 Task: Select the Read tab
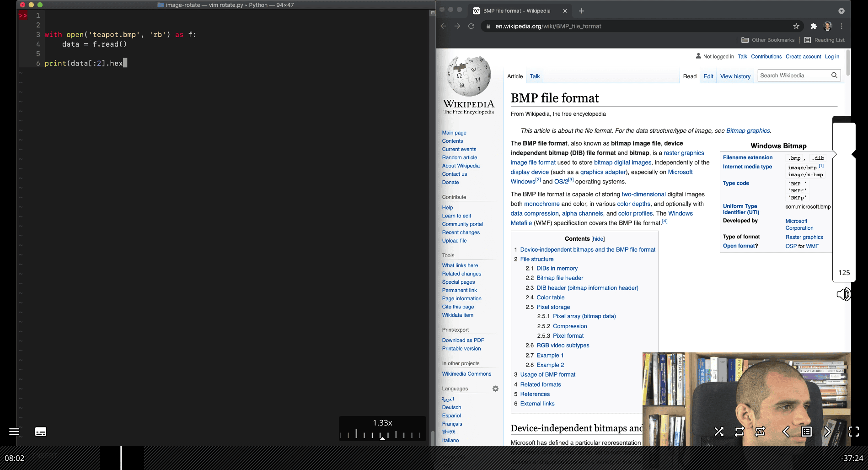tap(690, 76)
